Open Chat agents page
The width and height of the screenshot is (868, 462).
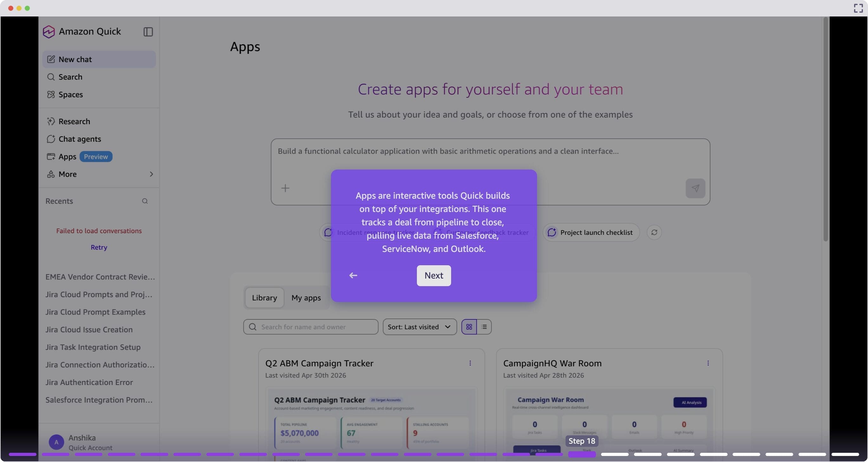(99, 139)
